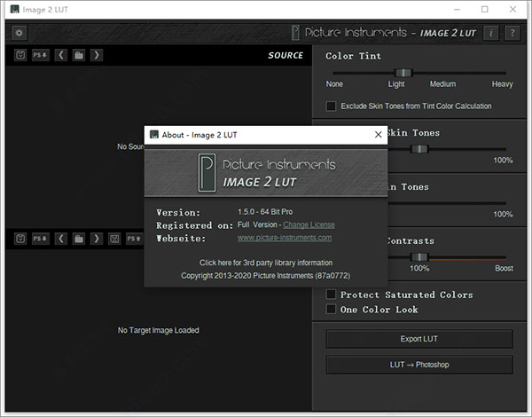Screen dimensions: 532x417
Task: Click the Export LUT button
Action: 419,339
